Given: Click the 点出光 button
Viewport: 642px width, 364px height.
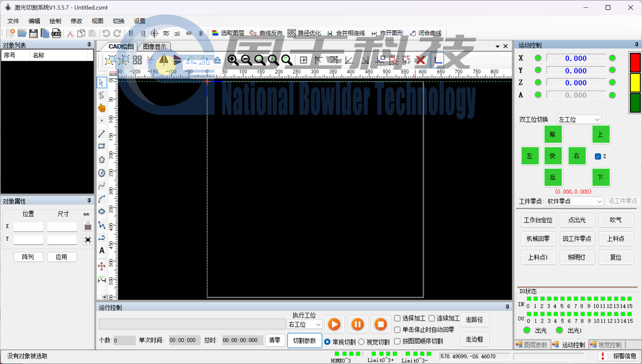Looking at the screenshot, I should [x=577, y=220].
